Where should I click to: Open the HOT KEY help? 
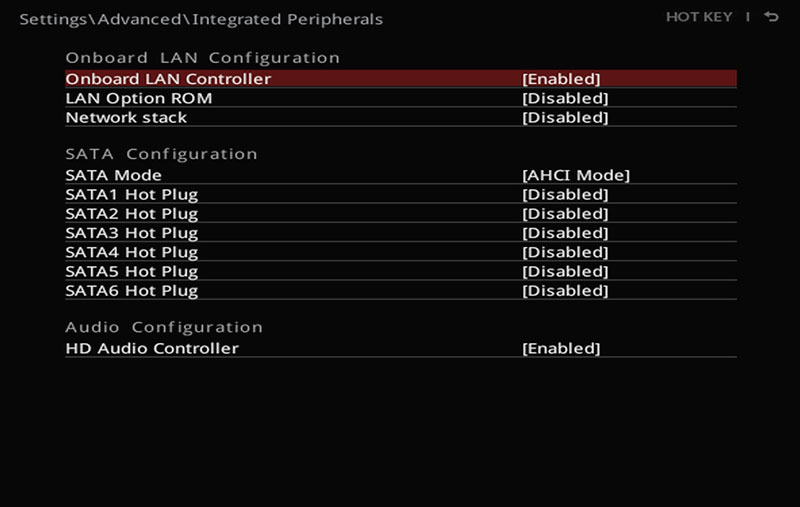699,17
